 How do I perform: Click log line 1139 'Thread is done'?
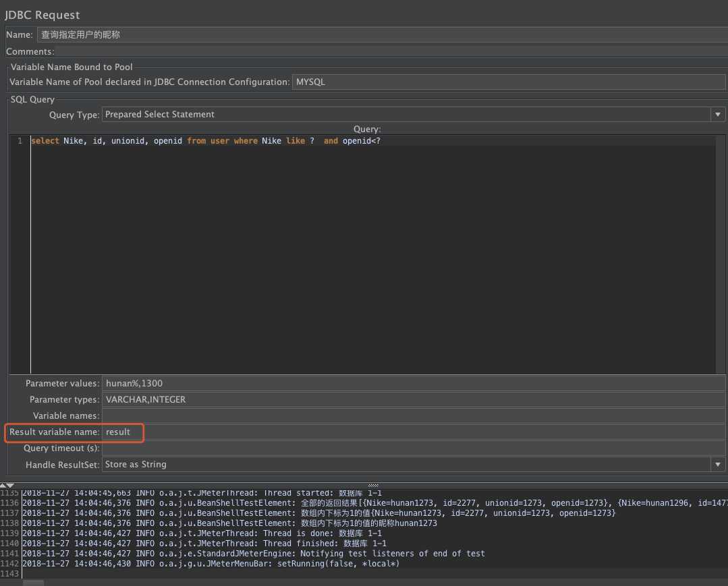[202, 533]
